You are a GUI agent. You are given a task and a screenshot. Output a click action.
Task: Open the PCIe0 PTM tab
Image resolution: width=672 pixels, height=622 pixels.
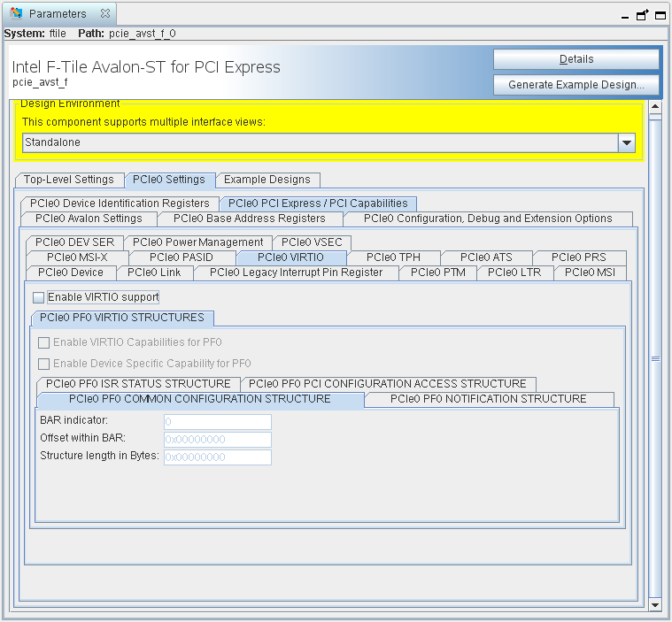(x=438, y=273)
